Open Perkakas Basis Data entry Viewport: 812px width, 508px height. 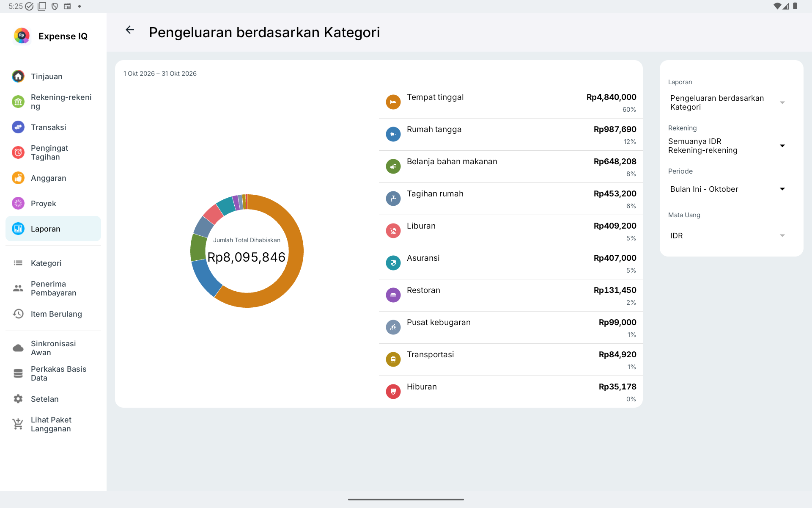point(53,373)
